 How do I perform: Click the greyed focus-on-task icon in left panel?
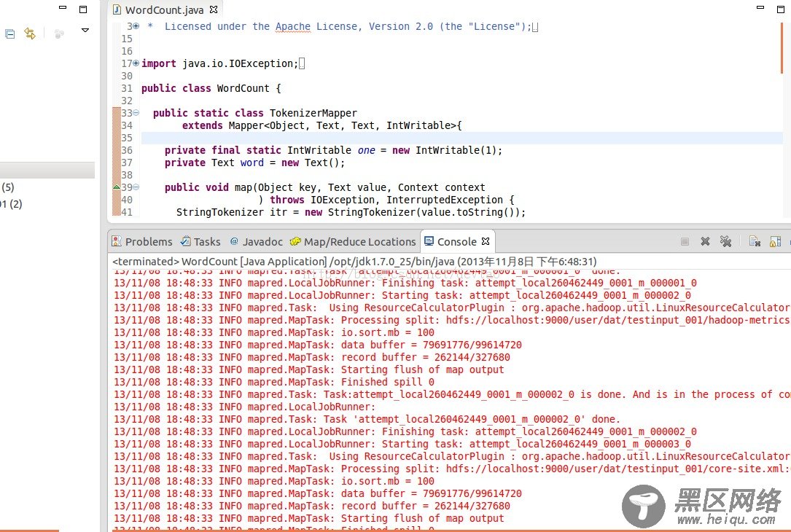click(x=59, y=34)
